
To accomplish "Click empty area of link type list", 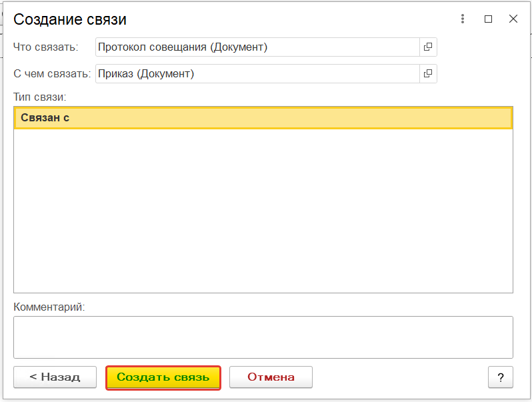I will click(263, 213).
